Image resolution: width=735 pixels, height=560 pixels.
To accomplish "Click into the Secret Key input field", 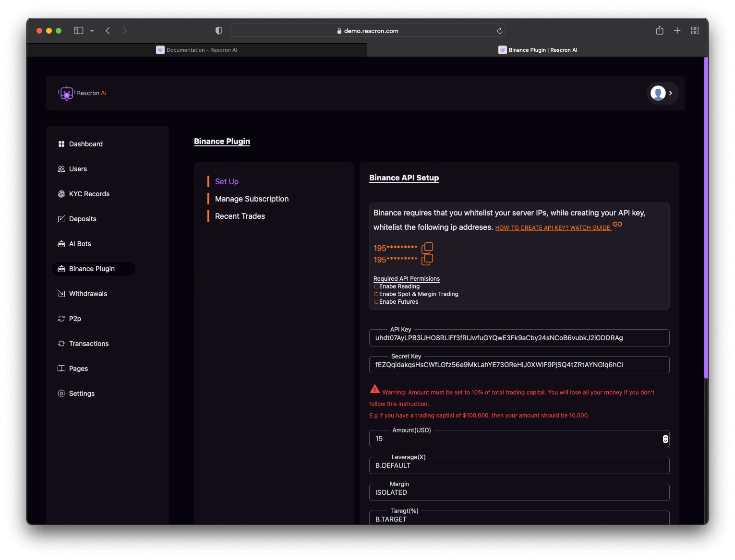I will [x=519, y=365].
